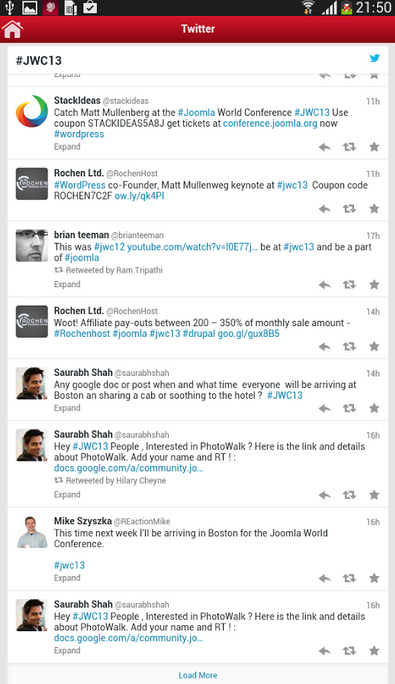Retweet the StackIdeas tweet
395x684 pixels.
pos(349,147)
